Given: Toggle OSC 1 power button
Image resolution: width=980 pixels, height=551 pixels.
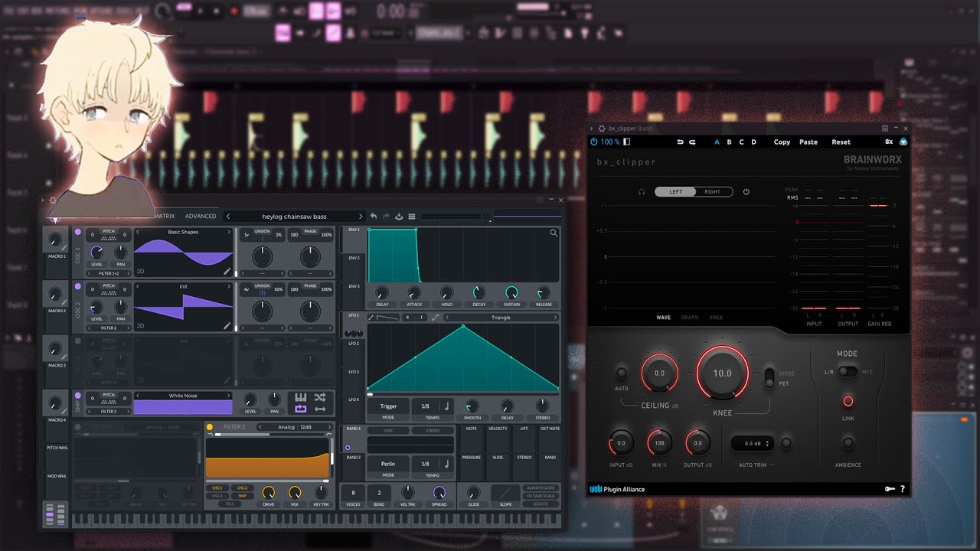Looking at the screenshot, I should click(x=77, y=231).
